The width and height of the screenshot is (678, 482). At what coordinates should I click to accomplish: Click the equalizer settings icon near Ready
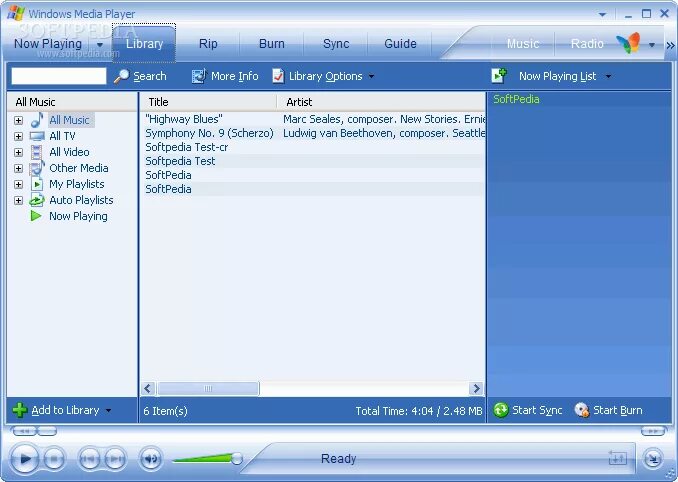[x=617, y=458]
